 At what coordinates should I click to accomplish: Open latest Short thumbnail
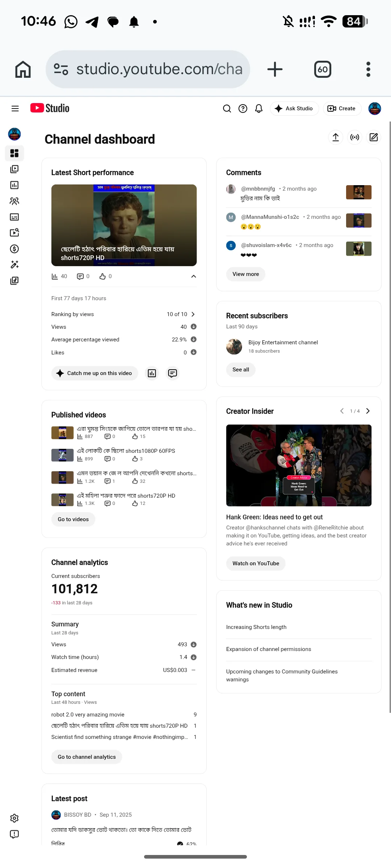coord(124,225)
